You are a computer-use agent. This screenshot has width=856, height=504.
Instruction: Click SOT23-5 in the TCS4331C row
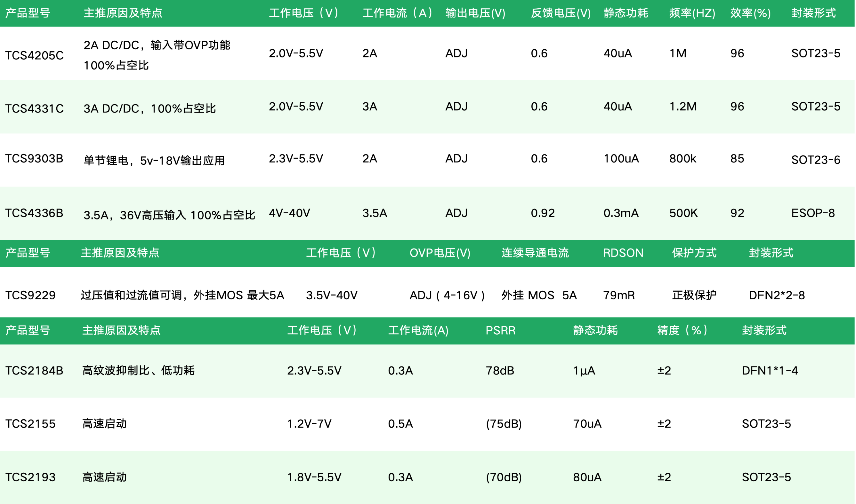[x=815, y=107]
